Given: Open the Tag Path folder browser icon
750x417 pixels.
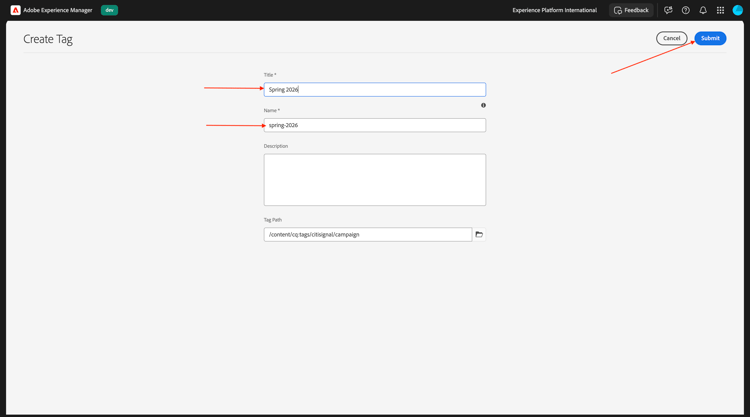Looking at the screenshot, I should coord(479,234).
